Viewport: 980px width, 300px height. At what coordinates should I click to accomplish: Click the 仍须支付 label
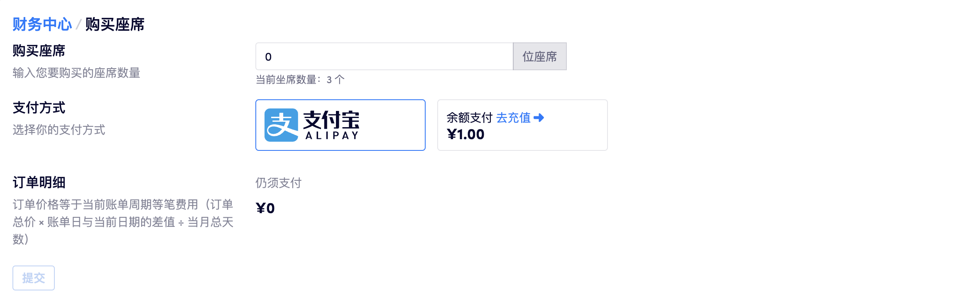(278, 183)
